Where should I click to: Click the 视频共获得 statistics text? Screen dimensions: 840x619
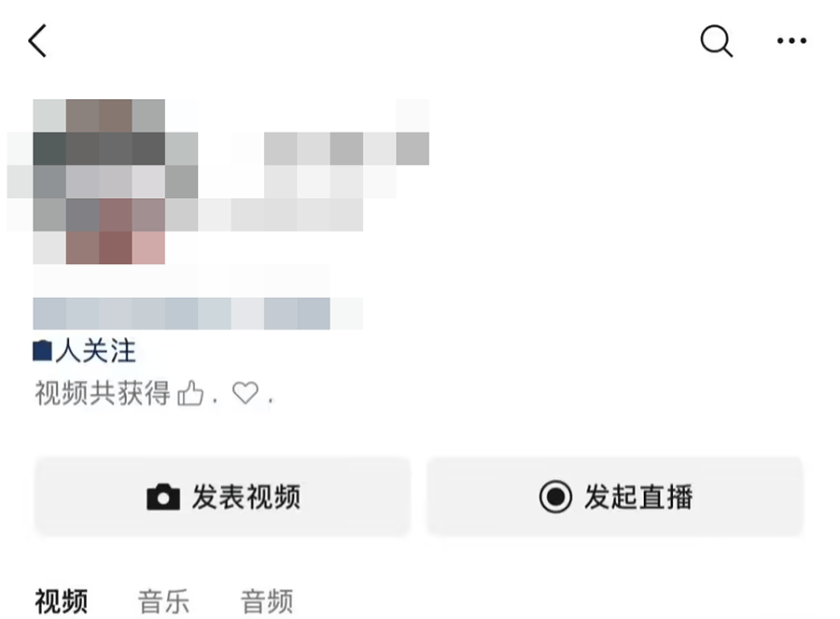[103, 393]
